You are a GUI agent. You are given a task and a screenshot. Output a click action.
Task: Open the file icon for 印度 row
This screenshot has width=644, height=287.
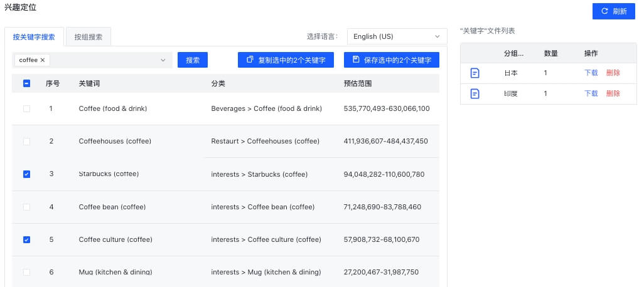tap(475, 94)
